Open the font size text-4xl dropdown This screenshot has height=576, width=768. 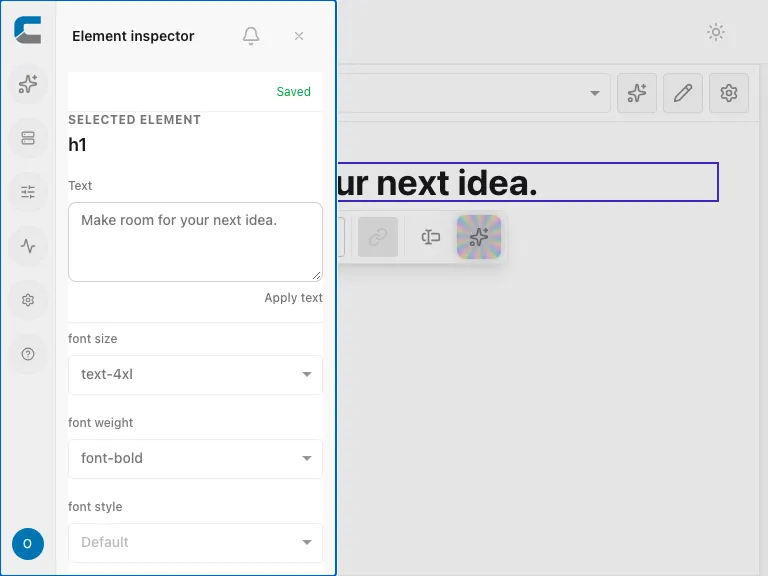pos(195,375)
